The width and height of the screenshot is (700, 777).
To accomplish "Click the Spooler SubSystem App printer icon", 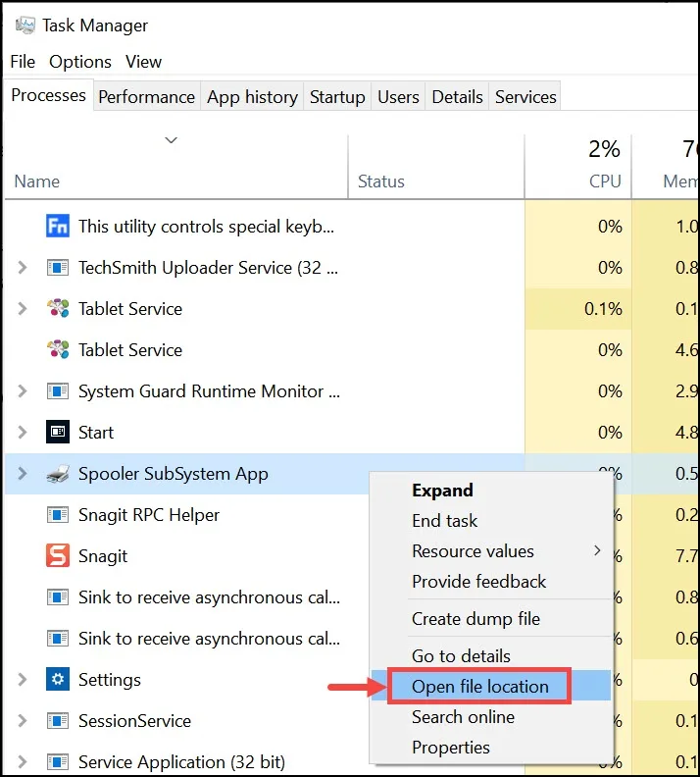I will [x=58, y=474].
